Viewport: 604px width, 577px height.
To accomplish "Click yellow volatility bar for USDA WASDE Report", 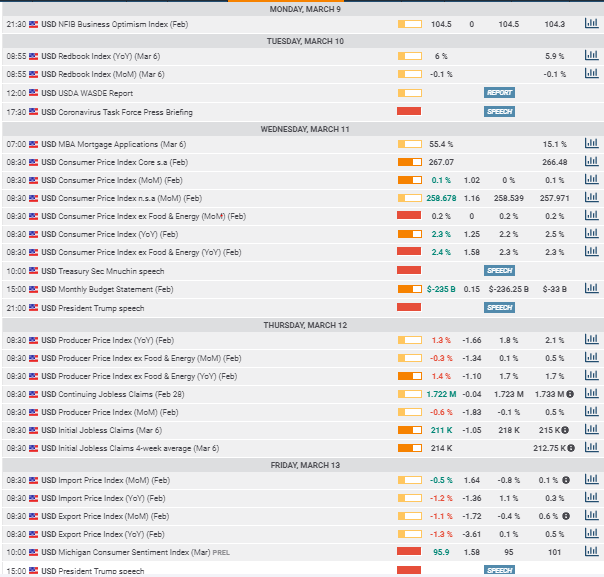I will tap(409, 93).
